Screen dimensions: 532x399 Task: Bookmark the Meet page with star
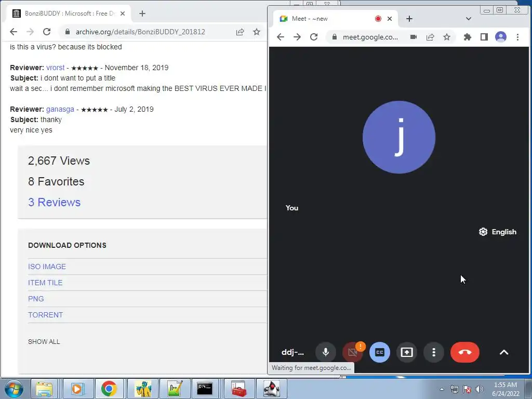(x=446, y=37)
